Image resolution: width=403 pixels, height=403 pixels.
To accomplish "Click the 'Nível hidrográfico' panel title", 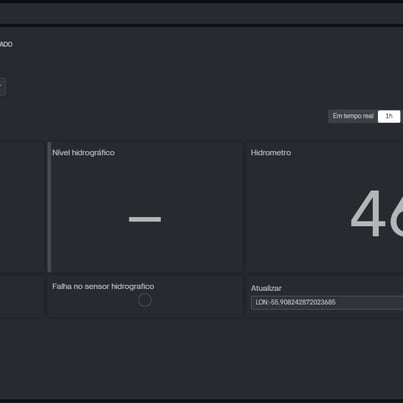I will tap(83, 153).
